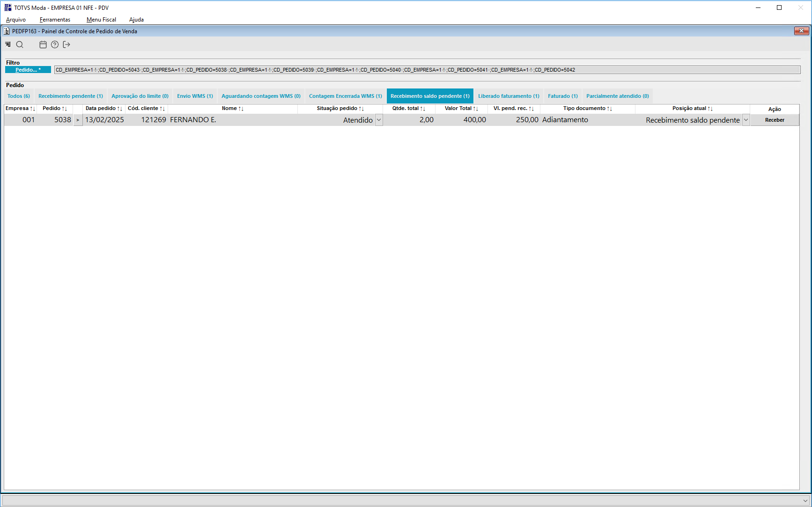
Task: Open the Posição atual dropdown for order 5038
Action: (746, 120)
